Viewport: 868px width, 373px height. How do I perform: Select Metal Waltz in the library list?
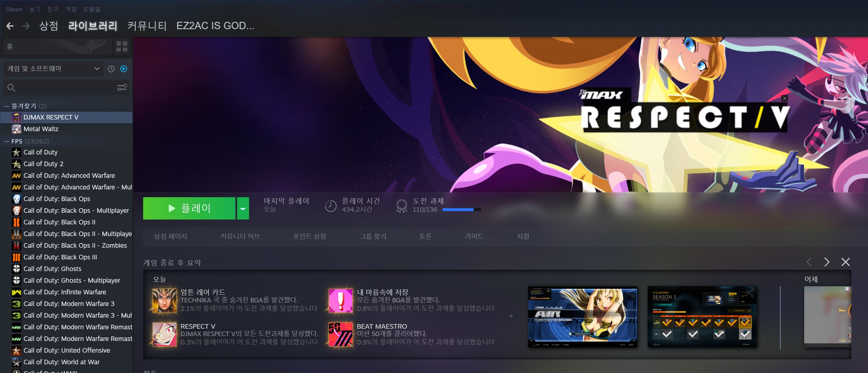pyautogui.click(x=41, y=129)
